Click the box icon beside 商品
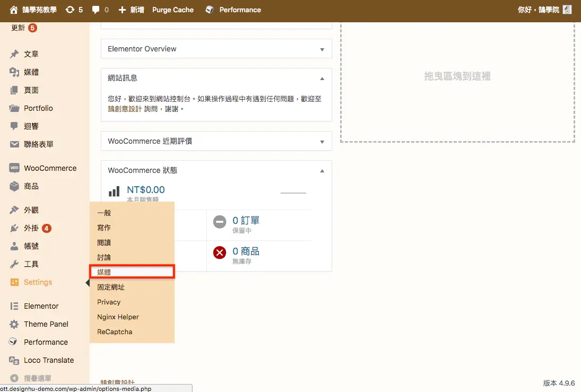581x392 pixels. 14,186
